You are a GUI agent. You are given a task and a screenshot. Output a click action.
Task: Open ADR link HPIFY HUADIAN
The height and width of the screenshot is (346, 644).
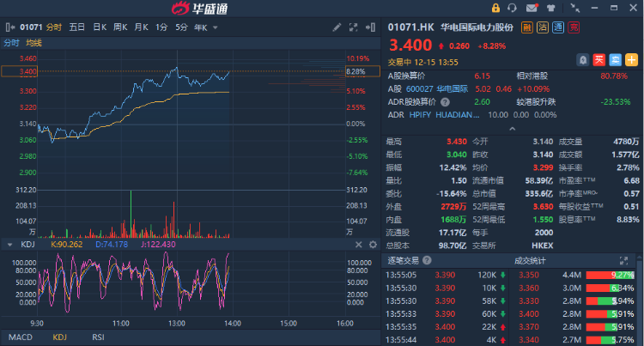(x=445, y=115)
